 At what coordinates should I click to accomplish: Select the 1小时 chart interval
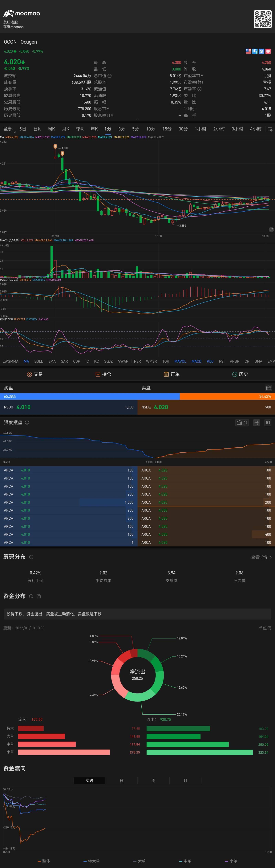click(x=201, y=129)
